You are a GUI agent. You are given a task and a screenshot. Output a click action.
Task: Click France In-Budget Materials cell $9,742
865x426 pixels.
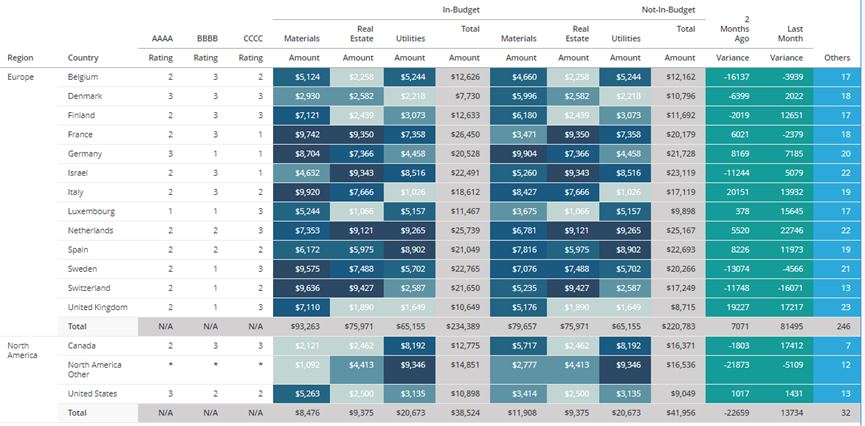(302, 135)
